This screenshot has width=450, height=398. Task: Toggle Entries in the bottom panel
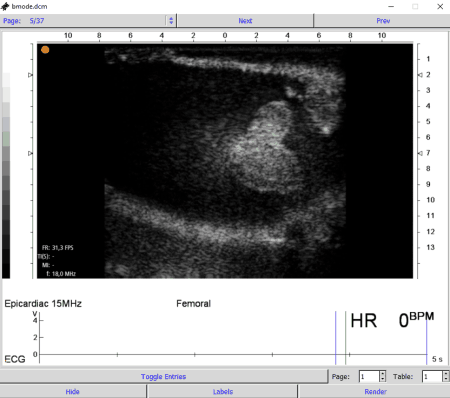pyautogui.click(x=163, y=376)
